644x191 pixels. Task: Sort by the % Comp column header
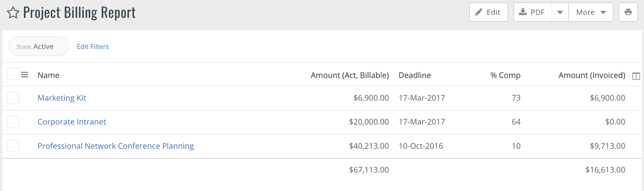[x=505, y=75]
